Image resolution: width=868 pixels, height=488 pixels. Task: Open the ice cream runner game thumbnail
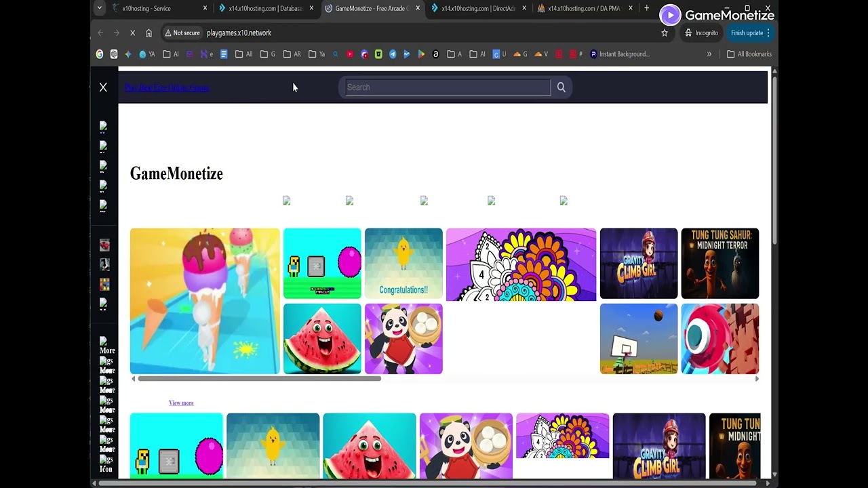pos(205,301)
